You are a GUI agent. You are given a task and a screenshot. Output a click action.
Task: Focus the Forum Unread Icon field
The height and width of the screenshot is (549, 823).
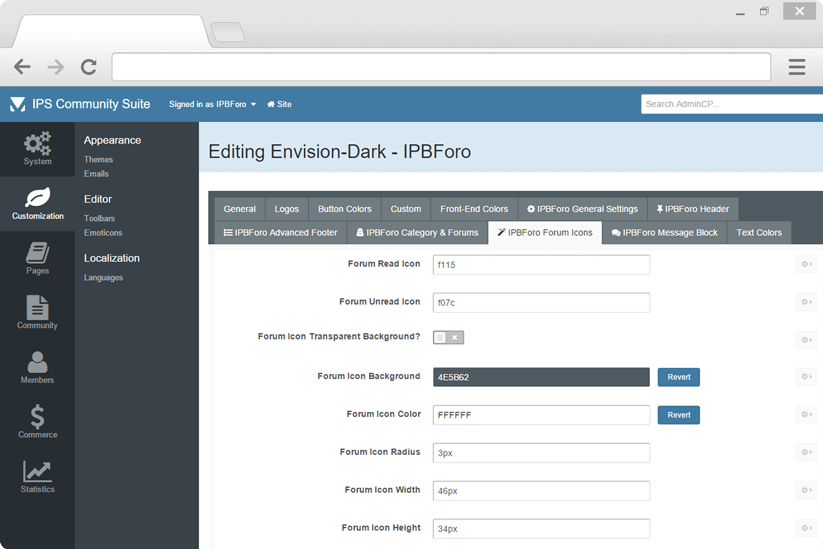pos(541,303)
